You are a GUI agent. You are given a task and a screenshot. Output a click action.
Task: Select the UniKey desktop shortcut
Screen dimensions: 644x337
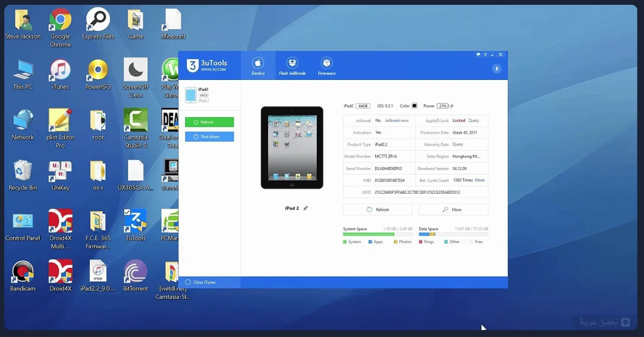pos(60,175)
